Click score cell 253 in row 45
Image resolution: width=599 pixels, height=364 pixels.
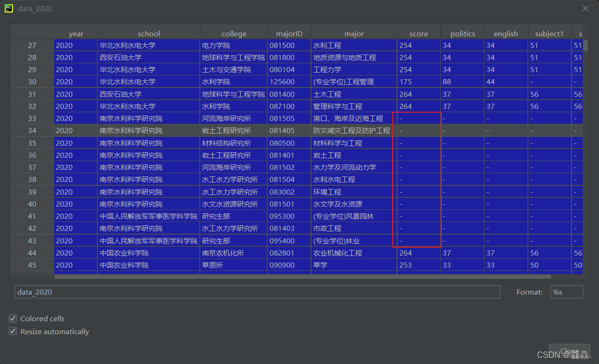click(x=419, y=265)
